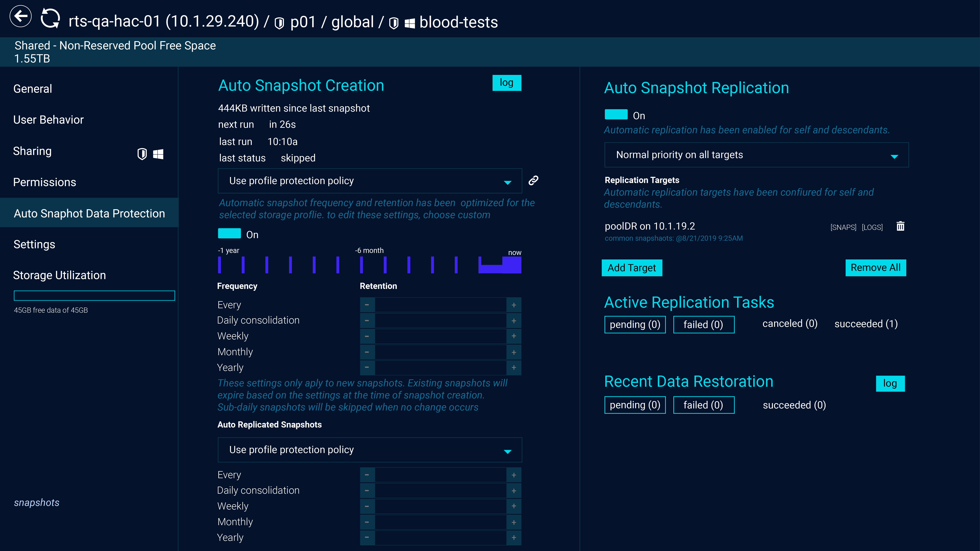
Task: Click succeeded (1) replication tasks
Action: [866, 324]
